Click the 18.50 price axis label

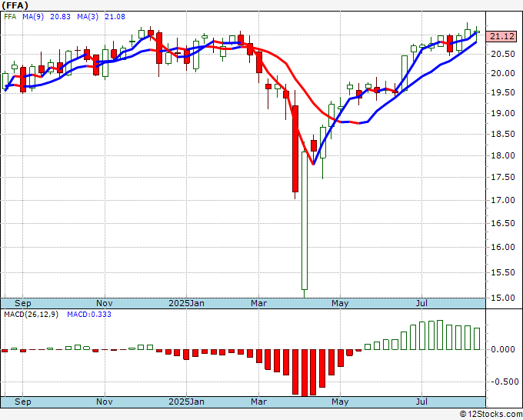pos(503,134)
